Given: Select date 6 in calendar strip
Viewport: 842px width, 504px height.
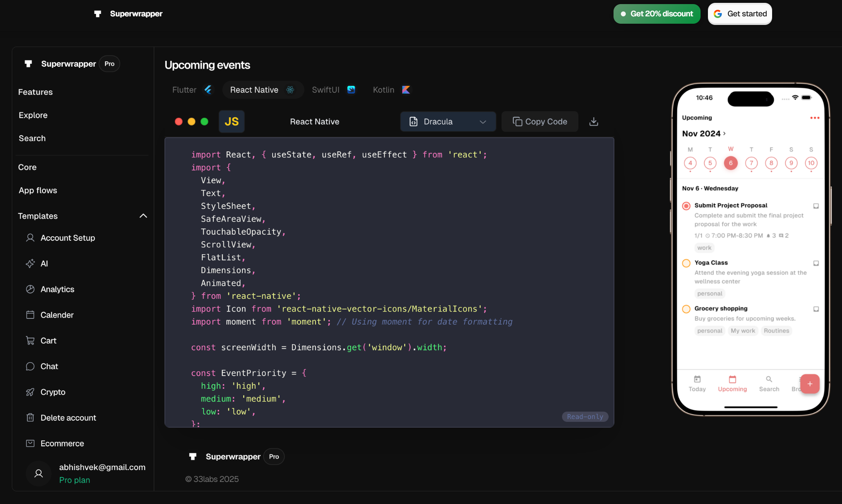Looking at the screenshot, I should (731, 163).
